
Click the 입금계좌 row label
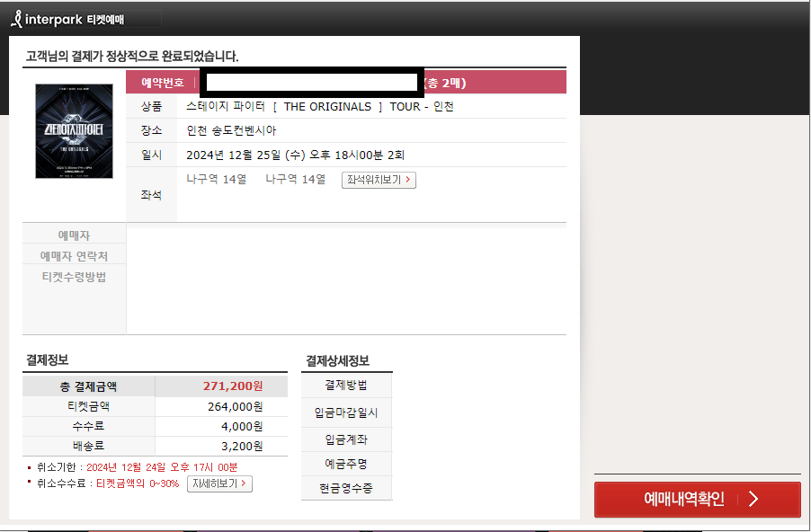346,439
